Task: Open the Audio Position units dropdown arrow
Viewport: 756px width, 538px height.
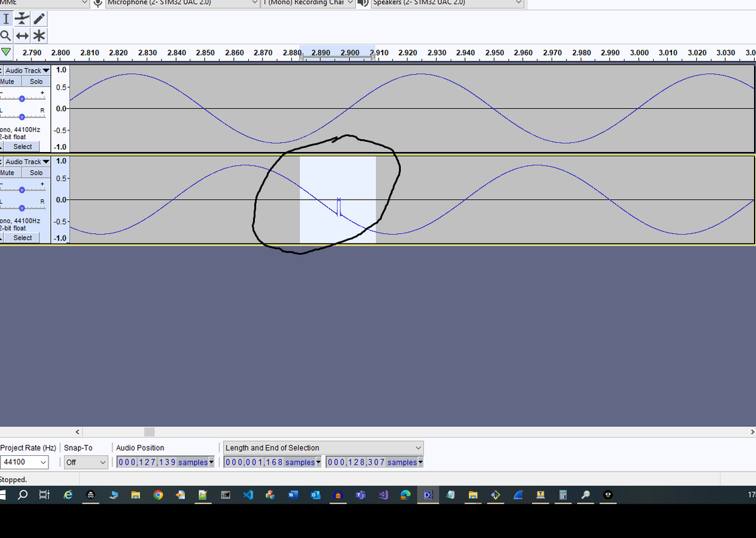Action: point(211,462)
